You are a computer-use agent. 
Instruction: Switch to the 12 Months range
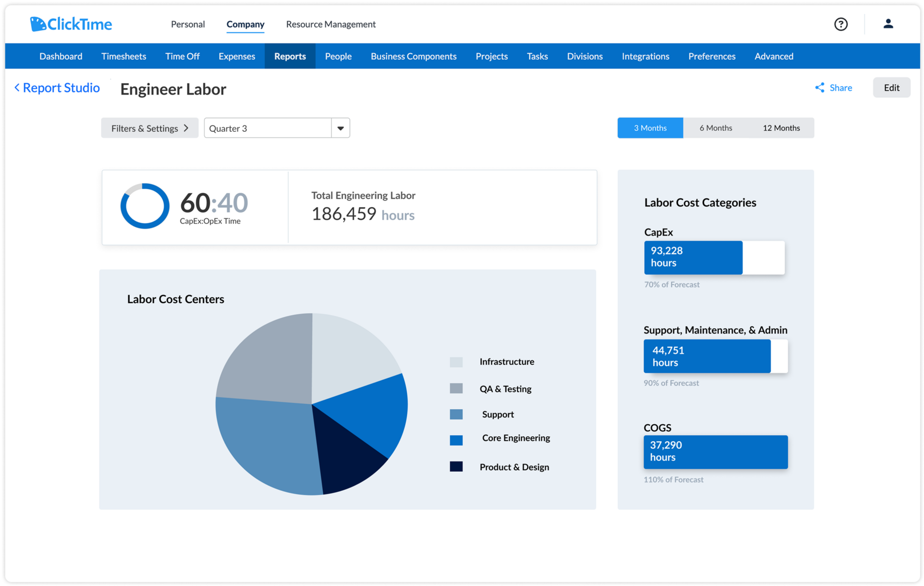(x=781, y=128)
